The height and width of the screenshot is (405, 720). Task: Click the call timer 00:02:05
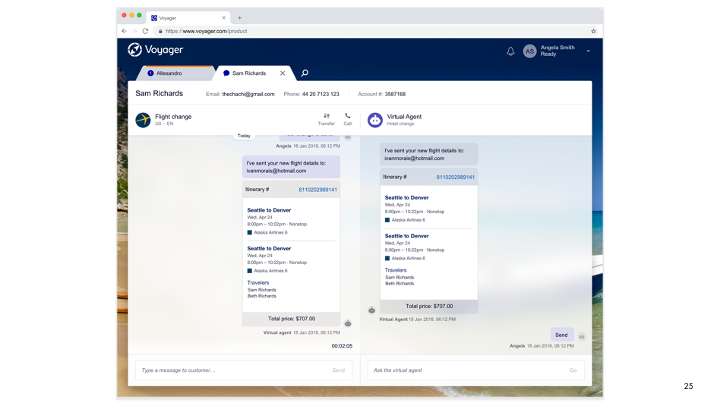(x=342, y=346)
